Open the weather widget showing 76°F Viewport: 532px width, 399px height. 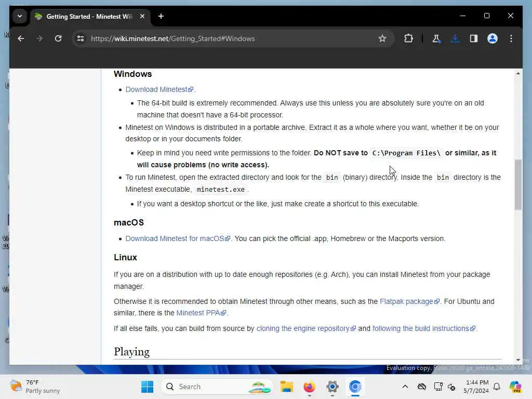pos(35,387)
